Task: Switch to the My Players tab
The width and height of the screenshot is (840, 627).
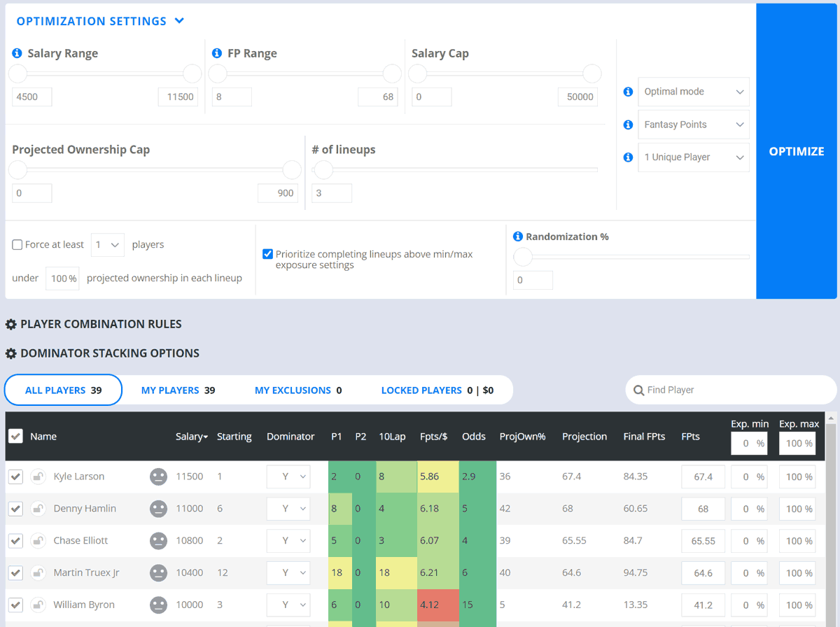Action: coord(178,390)
